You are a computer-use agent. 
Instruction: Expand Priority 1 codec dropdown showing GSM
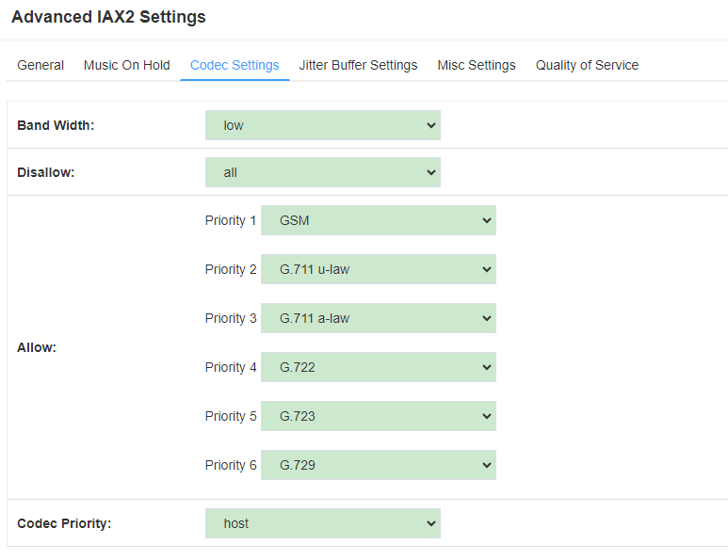tap(379, 220)
